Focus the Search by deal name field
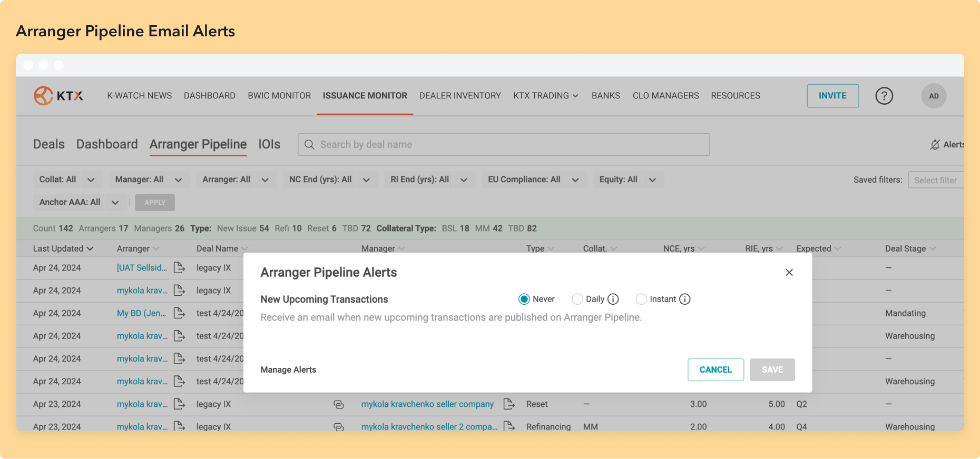The image size is (980, 459). pyautogui.click(x=503, y=145)
